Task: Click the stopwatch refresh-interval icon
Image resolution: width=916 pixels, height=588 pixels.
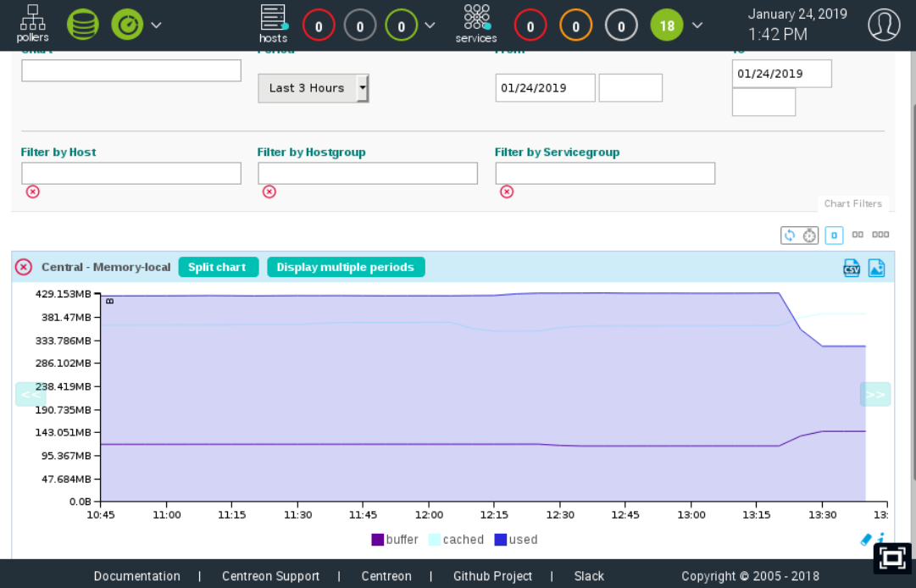Action: [809, 235]
